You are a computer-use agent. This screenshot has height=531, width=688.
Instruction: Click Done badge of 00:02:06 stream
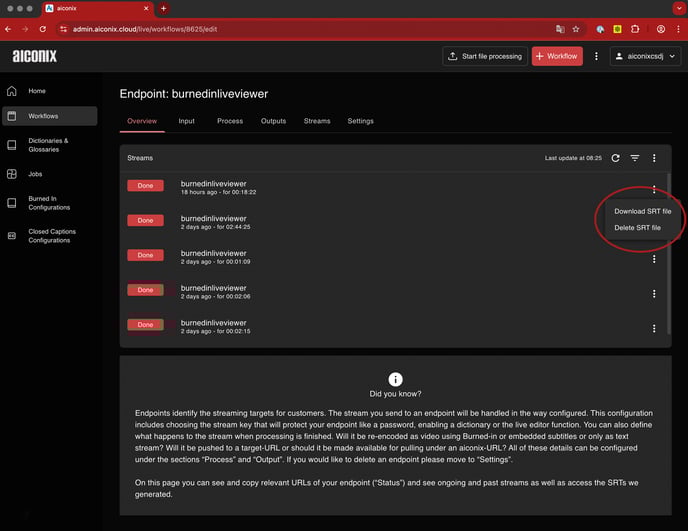pyautogui.click(x=145, y=290)
